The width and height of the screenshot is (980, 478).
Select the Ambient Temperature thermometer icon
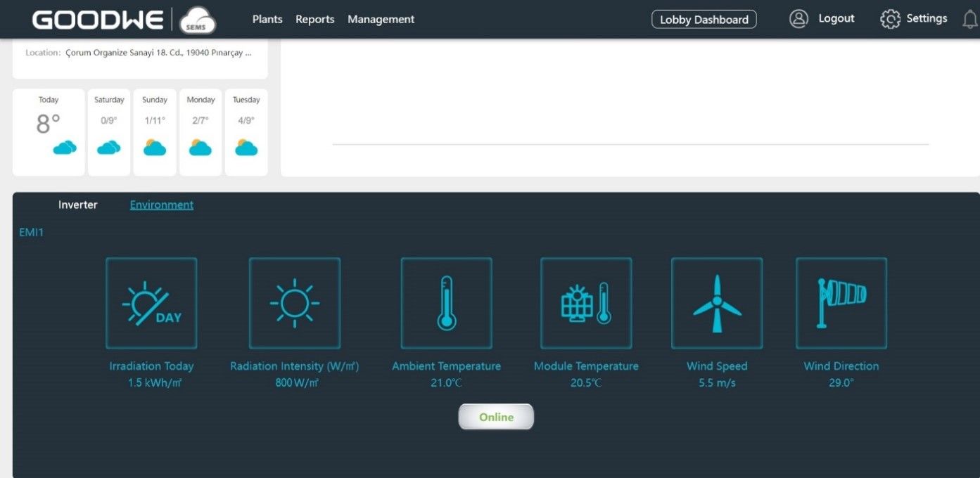[x=446, y=303]
